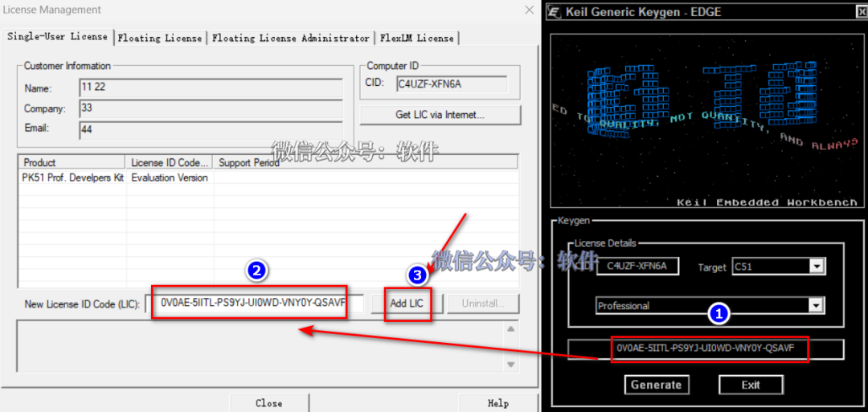Click the Name field containing 11 22
This screenshot has width=868, height=412.
coord(211,88)
